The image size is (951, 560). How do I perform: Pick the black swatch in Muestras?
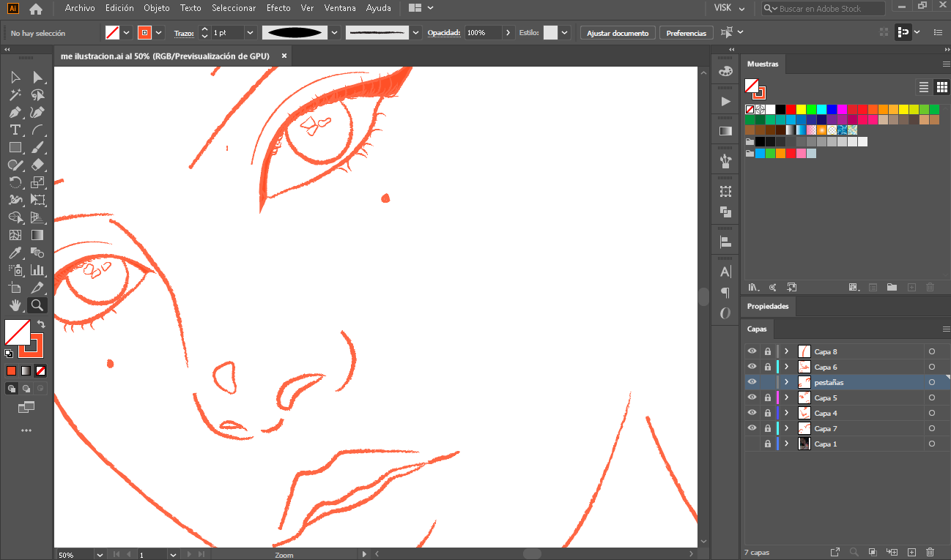pyautogui.click(x=780, y=109)
